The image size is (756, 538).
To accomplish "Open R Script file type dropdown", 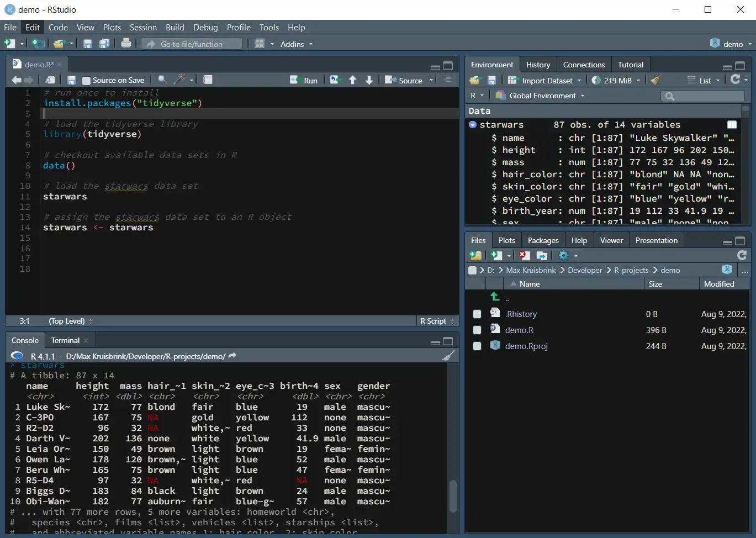I will (436, 321).
